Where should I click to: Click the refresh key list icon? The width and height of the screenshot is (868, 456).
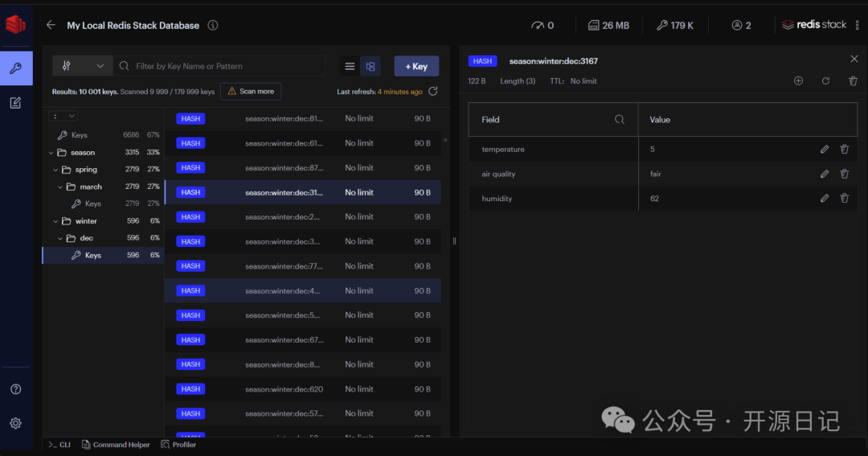pyautogui.click(x=433, y=92)
